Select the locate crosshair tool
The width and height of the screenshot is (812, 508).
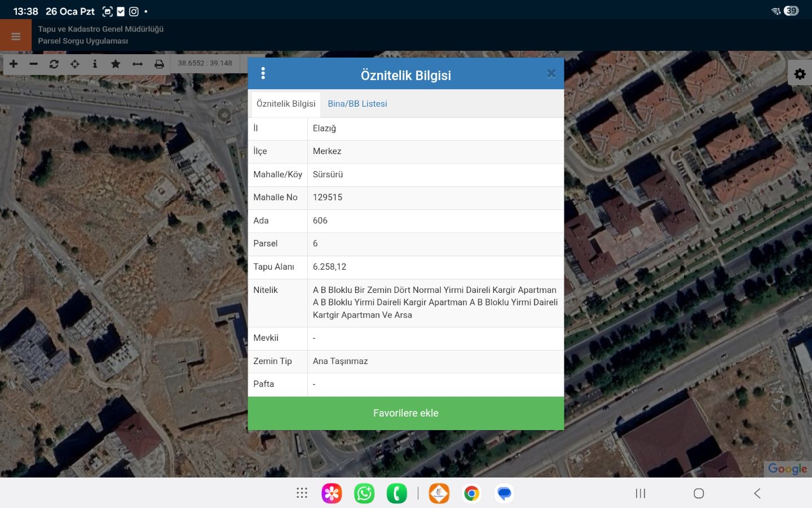click(x=74, y=64)
